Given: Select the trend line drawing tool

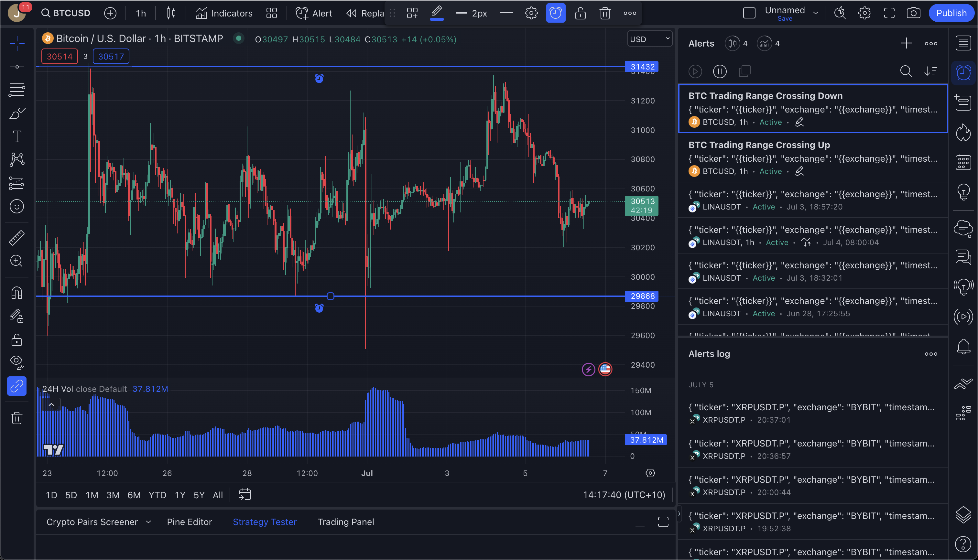Looking at the screenshot, I should tap(17, 67).
